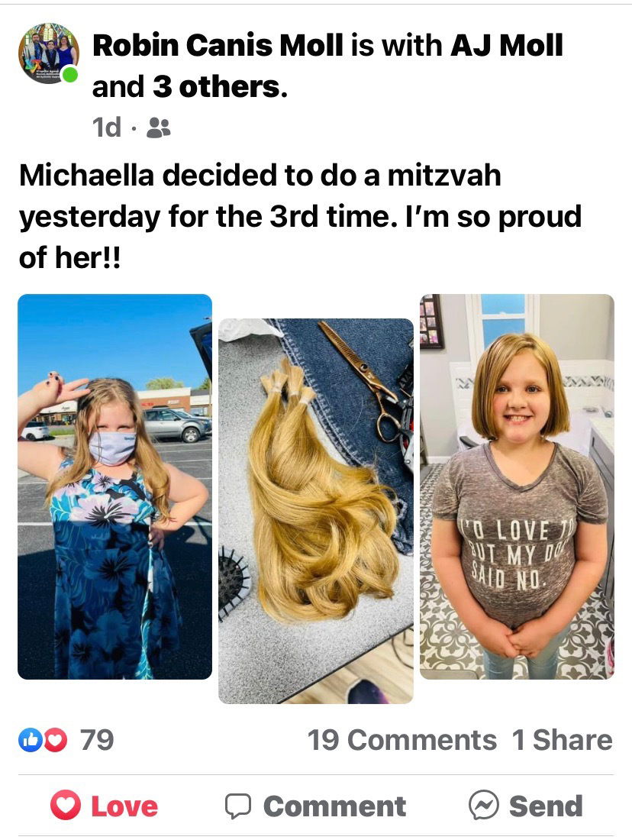This screenshot has height=840, width=632.
Task: View the 79 reactions count
Action: coord(97,741)
